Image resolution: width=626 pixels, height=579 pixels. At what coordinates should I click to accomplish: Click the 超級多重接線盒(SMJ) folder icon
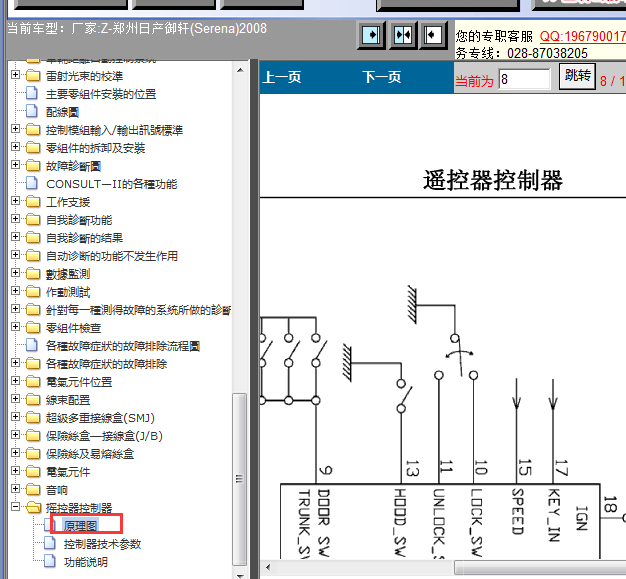coord(33,417)
